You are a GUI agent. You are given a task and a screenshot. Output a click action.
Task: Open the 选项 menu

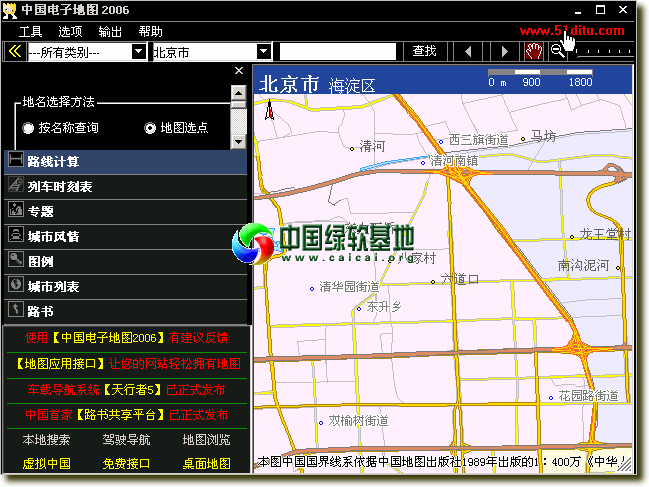point(70,32)
